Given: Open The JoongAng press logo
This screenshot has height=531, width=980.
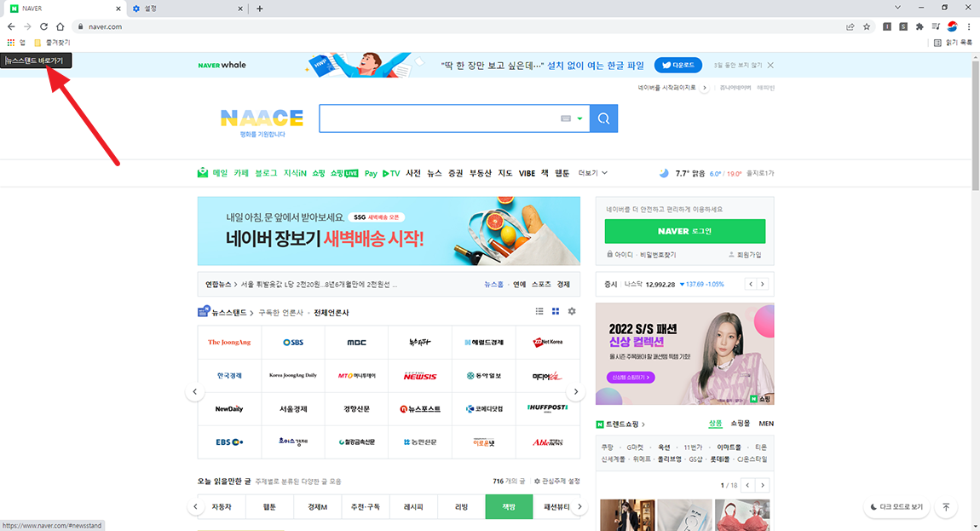Looking at the screenshot, I should pos(229,342).
